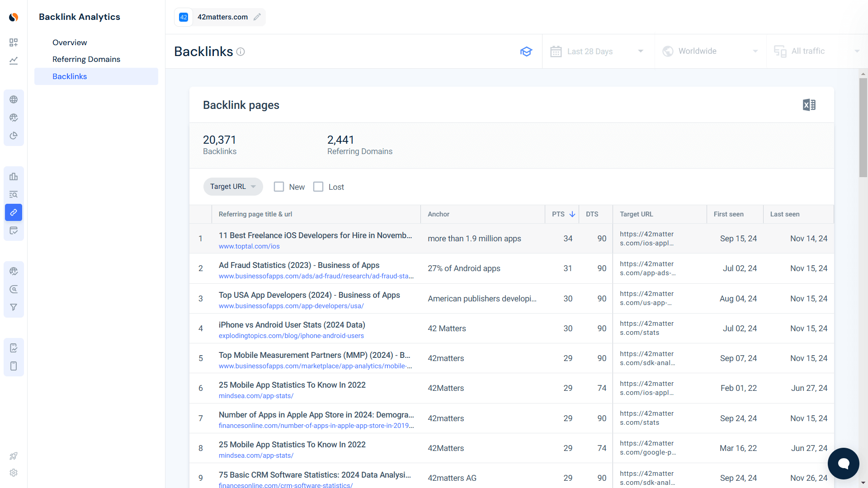Export Backlink pages to Excel
Image resolution: width=868 pixels, height=488 pixels.
coord(809,105)
